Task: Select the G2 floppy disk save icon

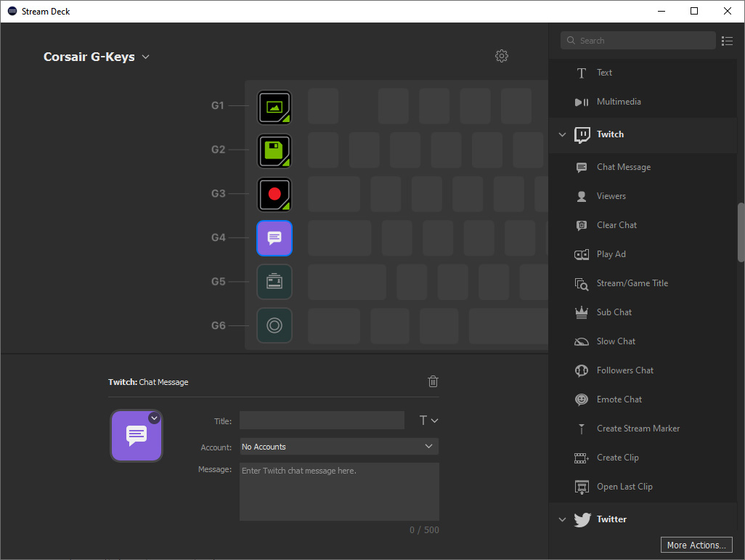Action: coord(274,151)
